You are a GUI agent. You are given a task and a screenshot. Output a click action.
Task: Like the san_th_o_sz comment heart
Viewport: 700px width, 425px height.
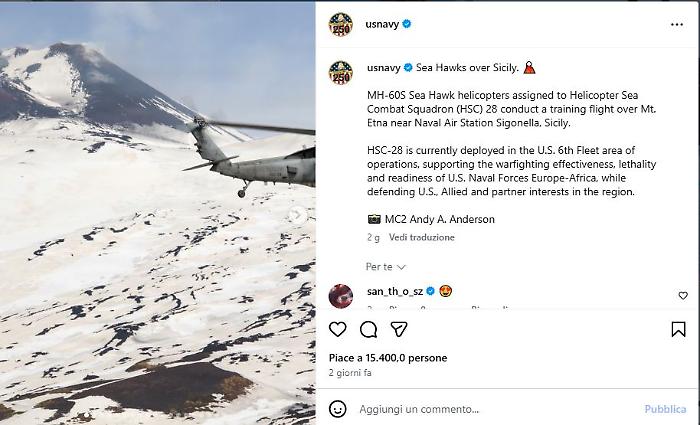[683, 296]
